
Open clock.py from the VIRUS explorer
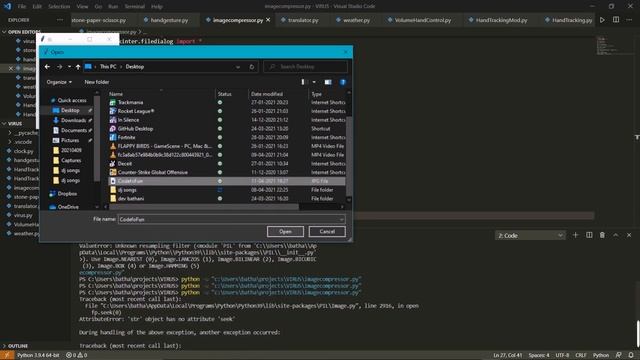pyautogui.click(x=23, y=151)
